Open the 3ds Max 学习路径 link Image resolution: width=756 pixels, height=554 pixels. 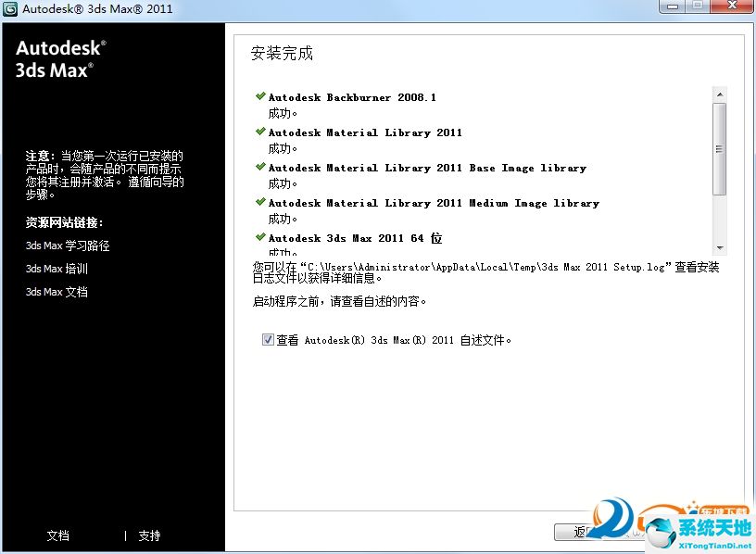[68, 246]
